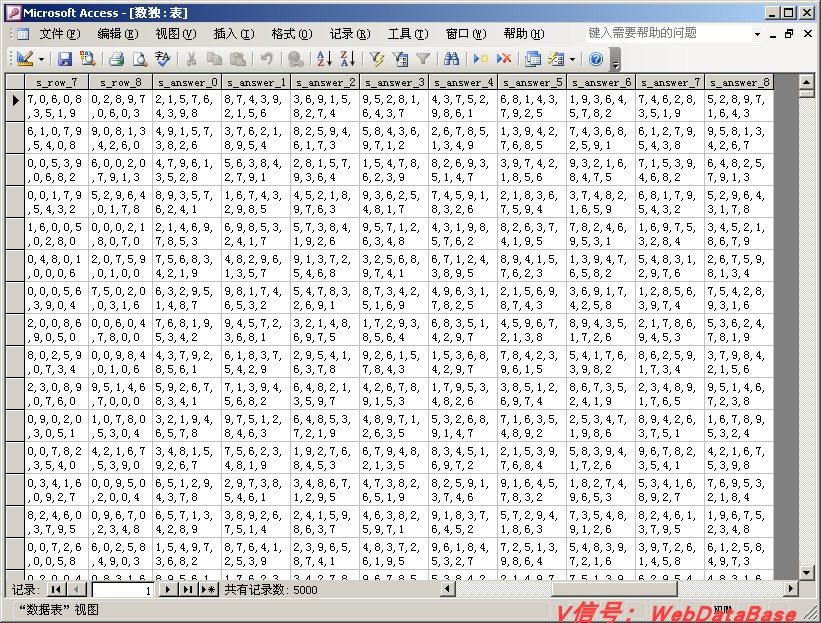This screenshot has width=821, height=623.
Task: Select column header s_answer_4
Action: tap(463, 82)
